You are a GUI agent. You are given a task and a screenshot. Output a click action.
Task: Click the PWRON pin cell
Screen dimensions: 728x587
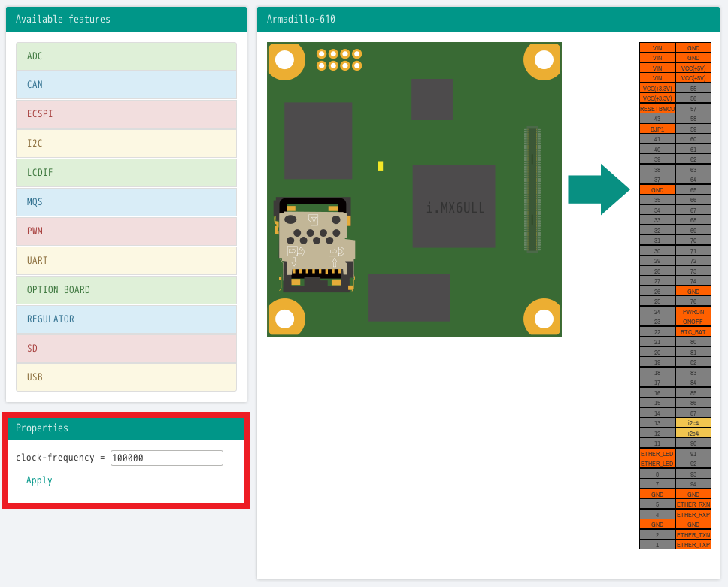693,311
